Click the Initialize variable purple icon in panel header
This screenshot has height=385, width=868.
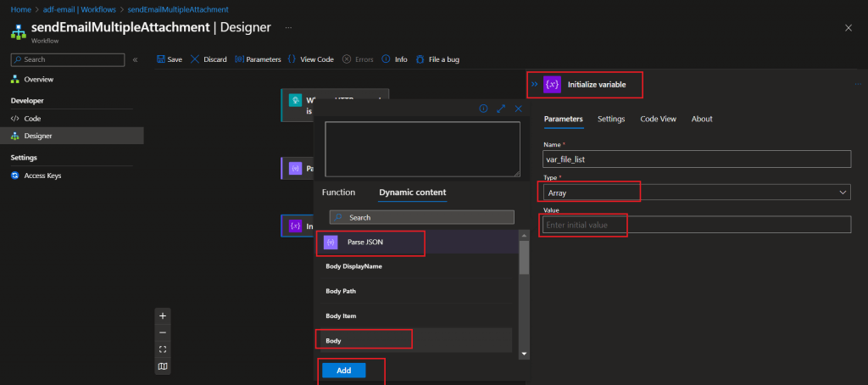point(553,84)
